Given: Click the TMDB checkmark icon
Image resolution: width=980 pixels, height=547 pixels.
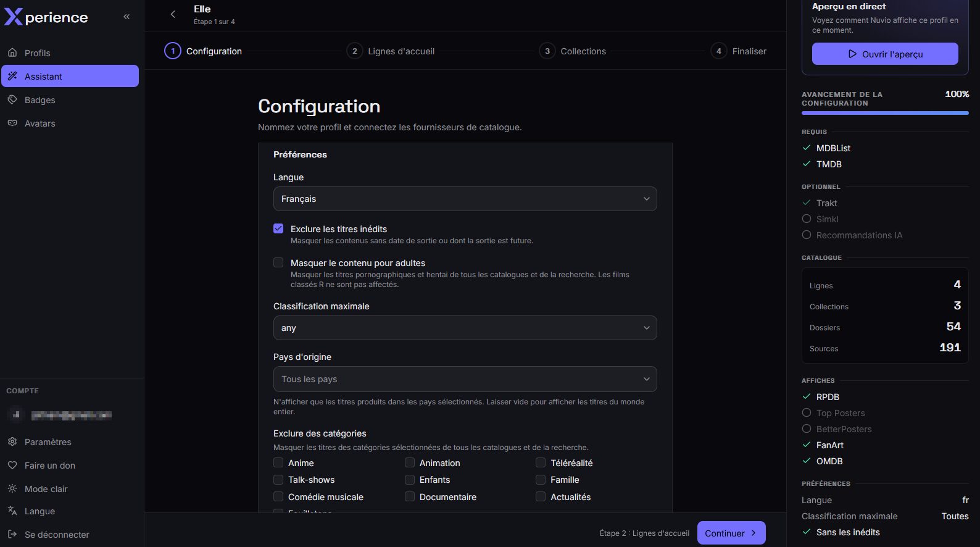Looking at the screenshot, I should tap(807, 164).
